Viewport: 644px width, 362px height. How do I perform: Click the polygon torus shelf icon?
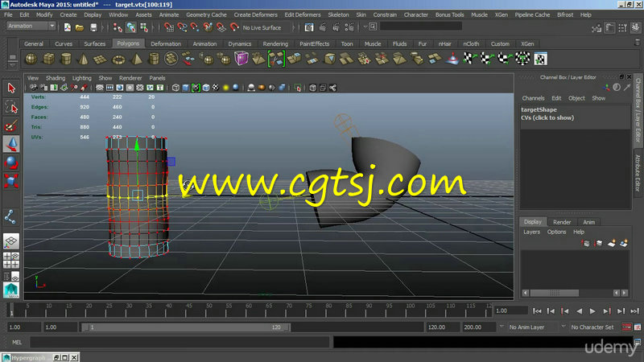[x=118, y=59]
